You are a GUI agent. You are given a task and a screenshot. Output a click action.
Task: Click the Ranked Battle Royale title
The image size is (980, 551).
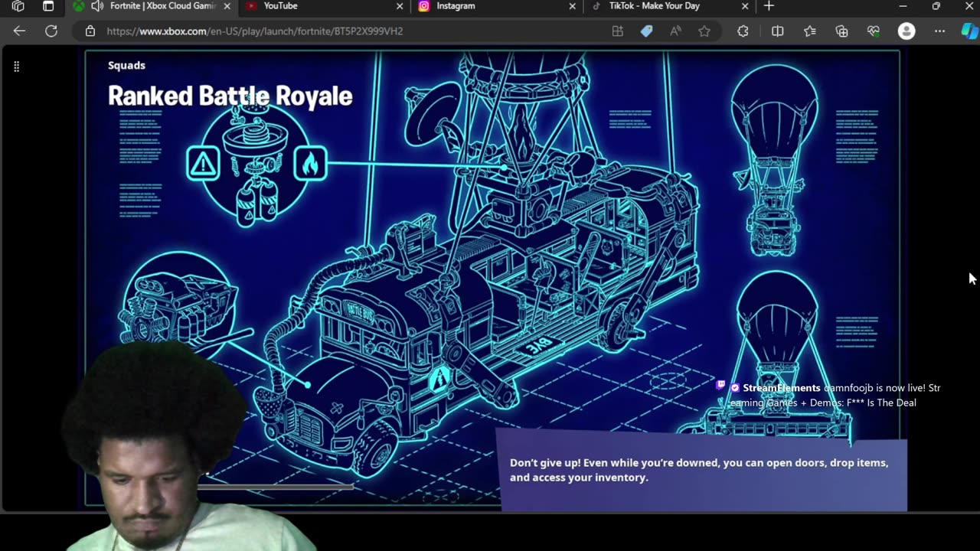pyautogui.click(x=230, y=96)
